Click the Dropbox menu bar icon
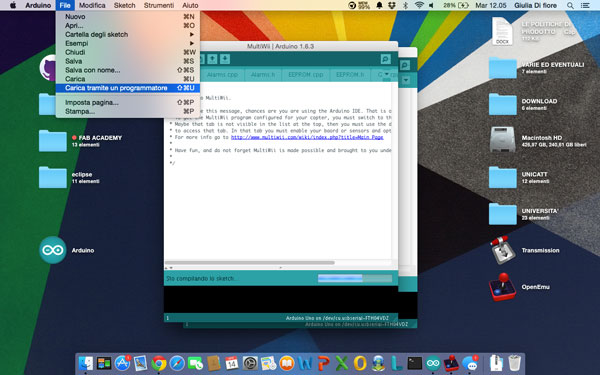Screen dimensions: 600x375 tap(391, 5)
